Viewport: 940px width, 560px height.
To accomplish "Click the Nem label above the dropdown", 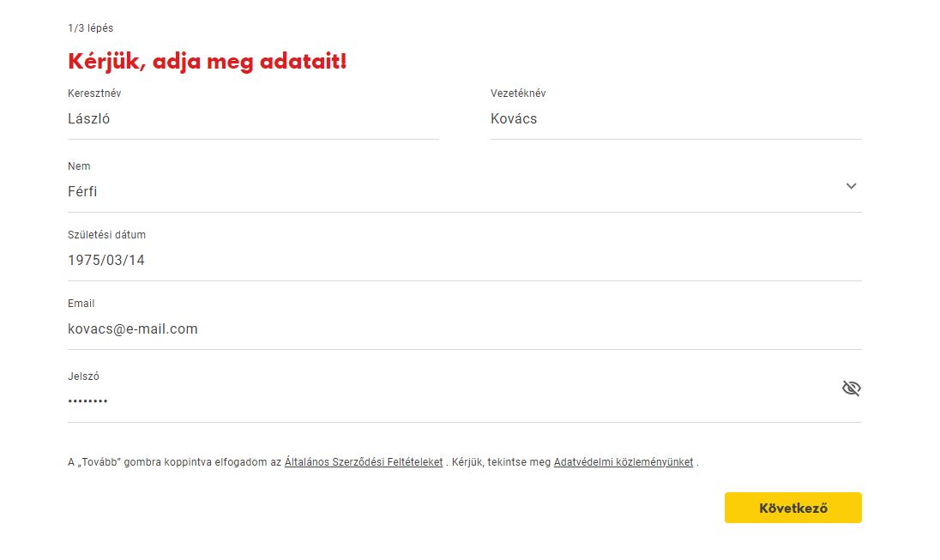I will click(79, 166).
